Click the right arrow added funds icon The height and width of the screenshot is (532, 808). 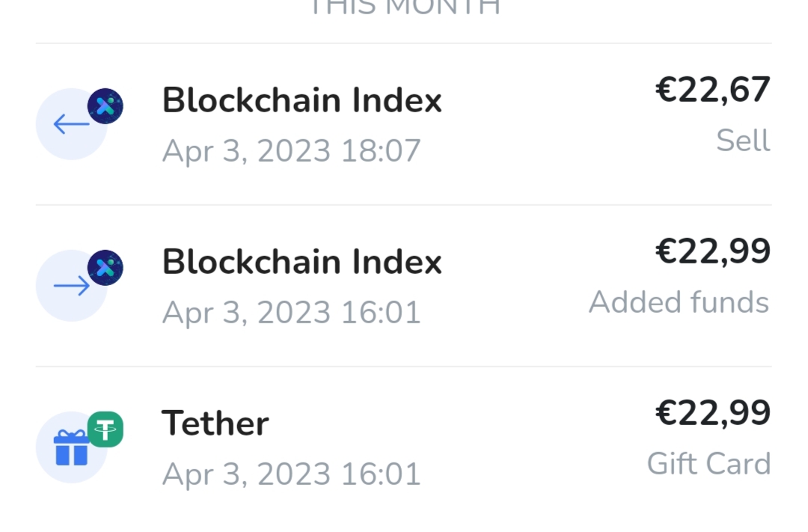71,286
